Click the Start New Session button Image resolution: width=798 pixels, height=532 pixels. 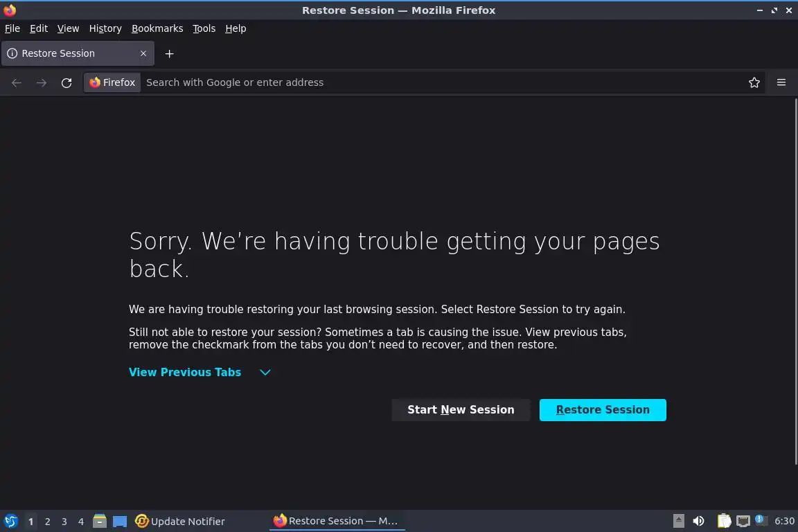click(461, 410)
